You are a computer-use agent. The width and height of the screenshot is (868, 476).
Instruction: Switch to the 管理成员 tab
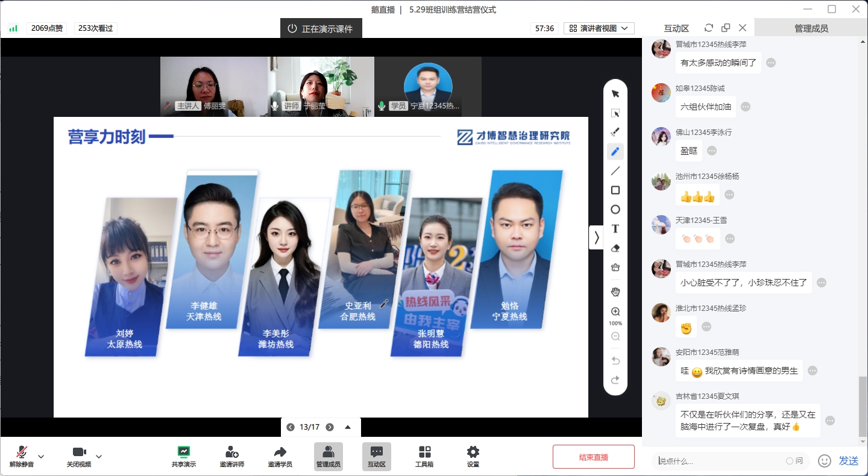click(811, 28)
